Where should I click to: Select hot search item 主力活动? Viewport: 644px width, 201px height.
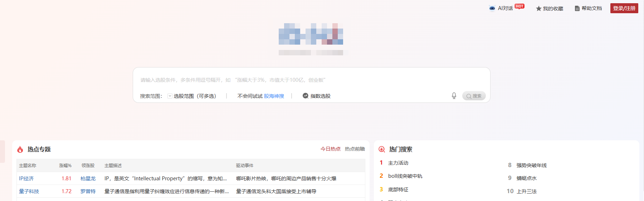[398, 163]
